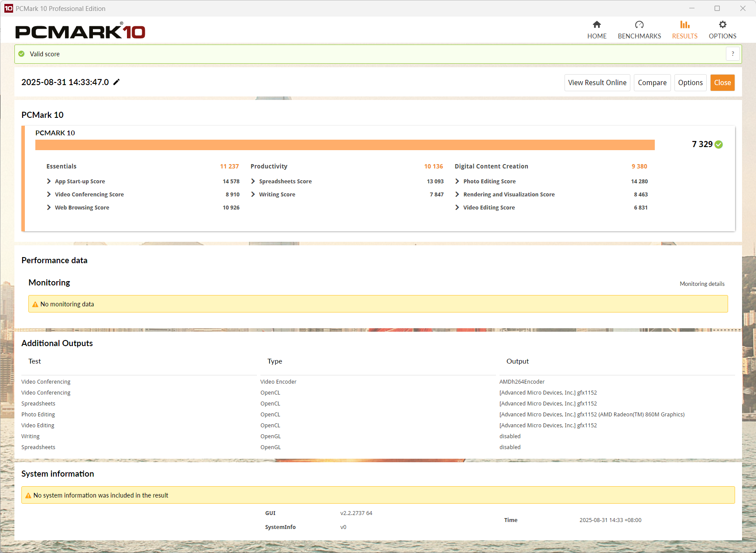Click the green Valid score check icon
Screen dimensions: 756x553
[21, 54]
